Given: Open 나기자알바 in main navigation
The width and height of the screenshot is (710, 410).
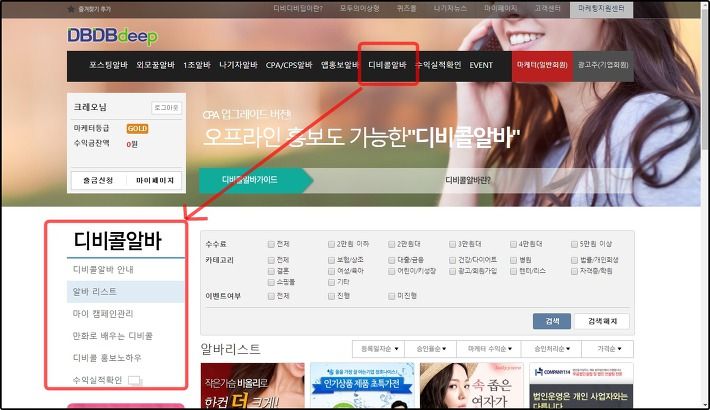Looking at the screenshot, I should (238, 65).
